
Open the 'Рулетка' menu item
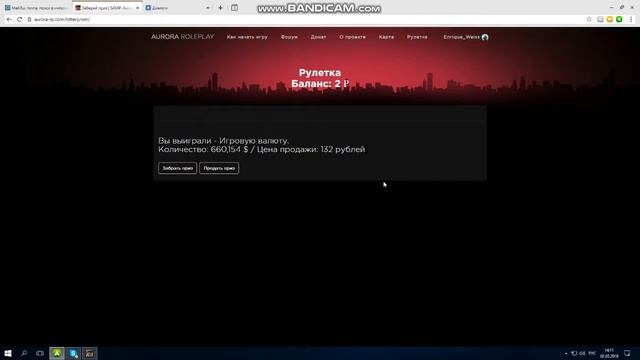click(x=417, y=37)
